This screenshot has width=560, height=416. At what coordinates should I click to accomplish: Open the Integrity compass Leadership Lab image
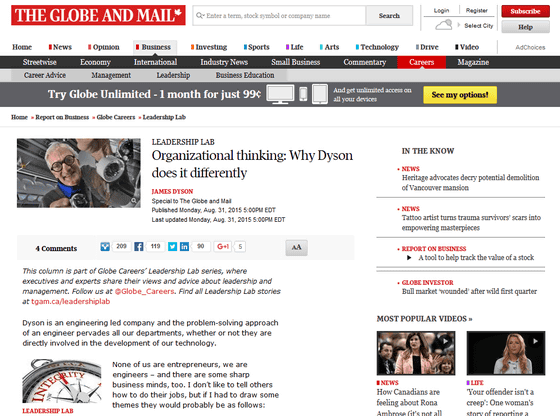(x=62, y=381)
